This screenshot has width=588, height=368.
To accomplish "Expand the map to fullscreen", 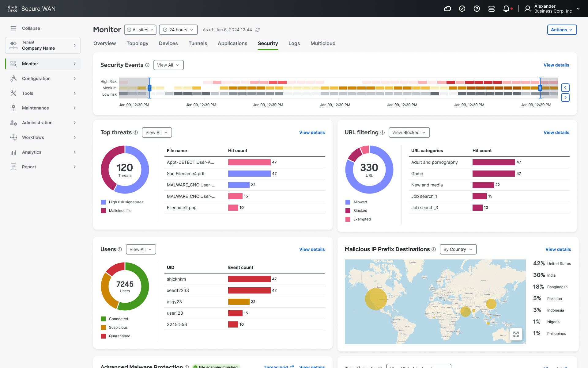I will click(516, 334).
